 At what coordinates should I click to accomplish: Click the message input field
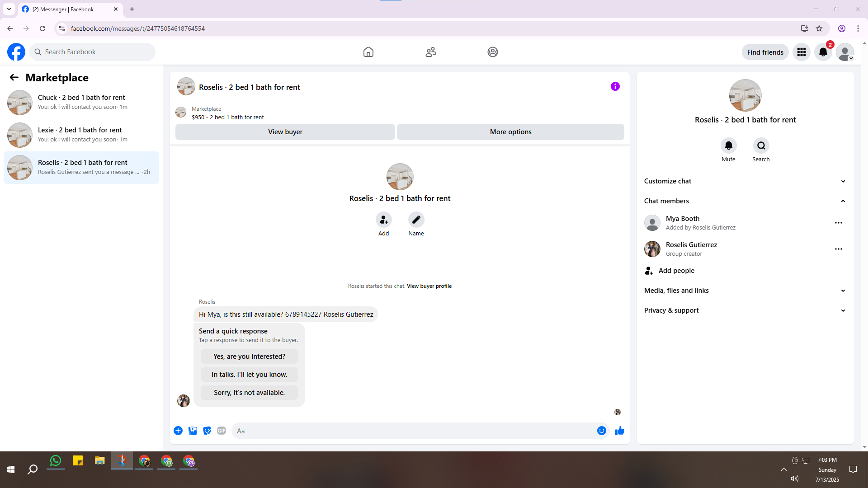click(414, 431)
